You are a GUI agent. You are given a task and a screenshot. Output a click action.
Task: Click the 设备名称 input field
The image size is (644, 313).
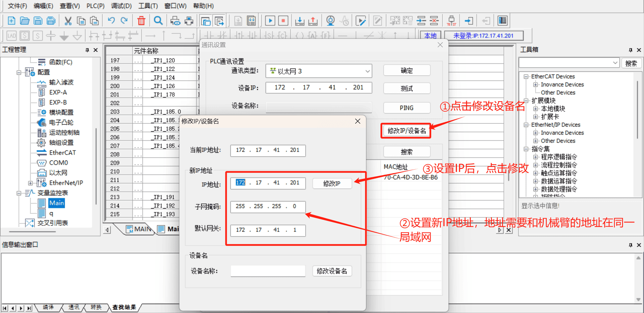coord(268,271)
